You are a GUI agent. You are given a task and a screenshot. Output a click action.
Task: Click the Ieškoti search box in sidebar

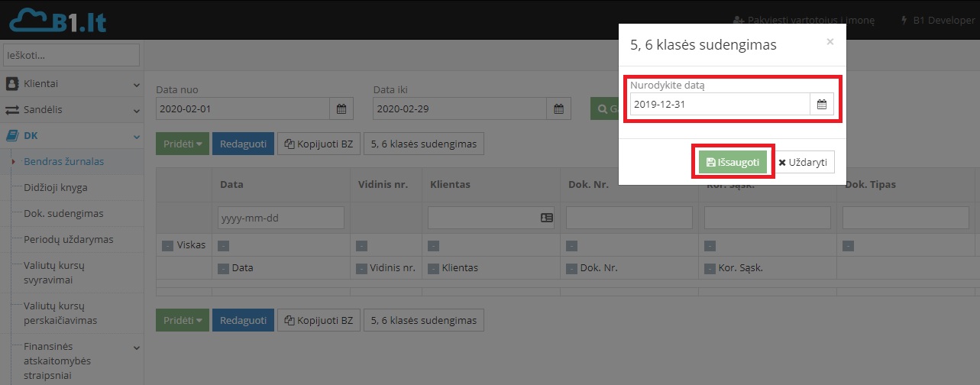72,55
